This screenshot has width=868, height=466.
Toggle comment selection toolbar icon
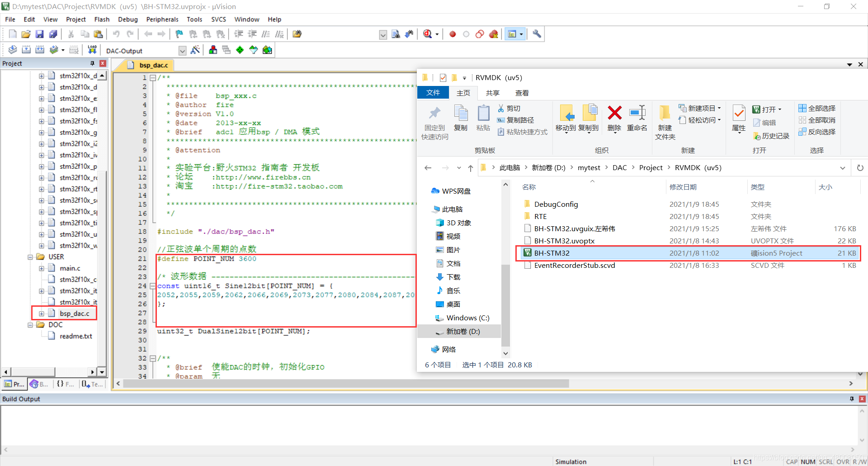(x=266, y=34)
